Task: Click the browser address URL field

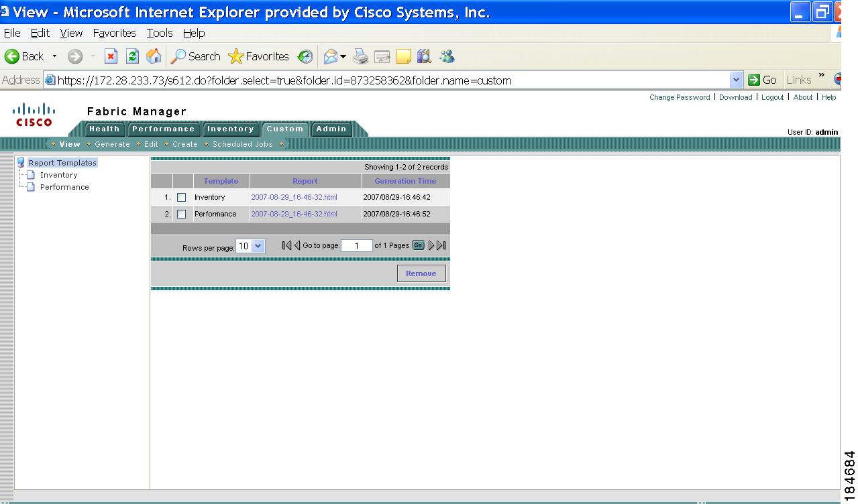Action: 393,80
